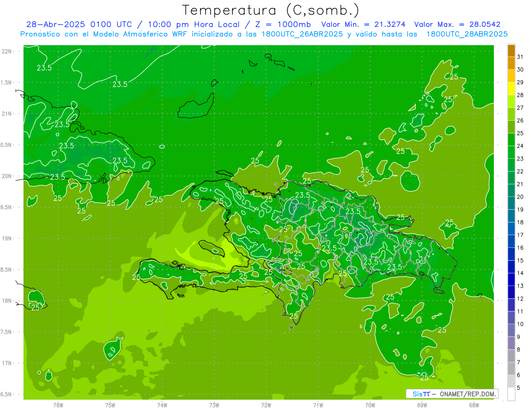Click the "19N" latitude label
The image size is (532, 411).
pos(7,239)
